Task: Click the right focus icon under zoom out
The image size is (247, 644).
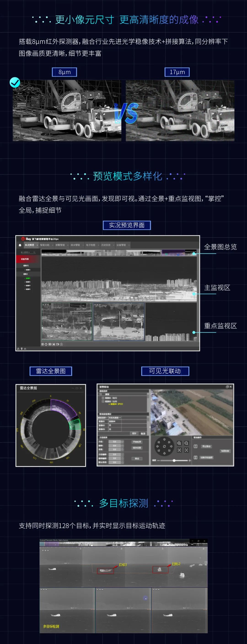Action: 187,450
